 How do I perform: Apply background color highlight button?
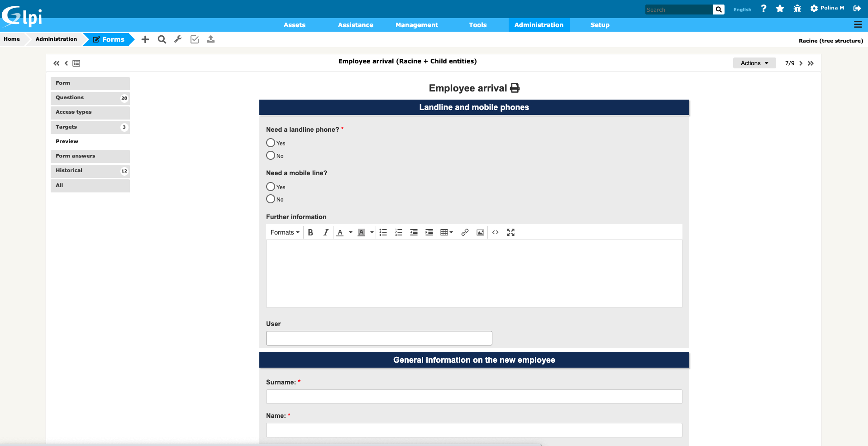[x=362, y=232]
